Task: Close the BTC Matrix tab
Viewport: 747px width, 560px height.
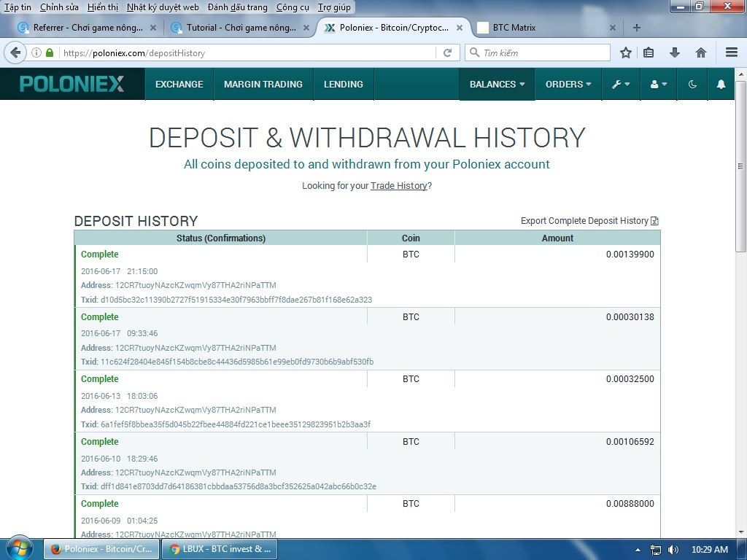Action: (x=613, y=28)
